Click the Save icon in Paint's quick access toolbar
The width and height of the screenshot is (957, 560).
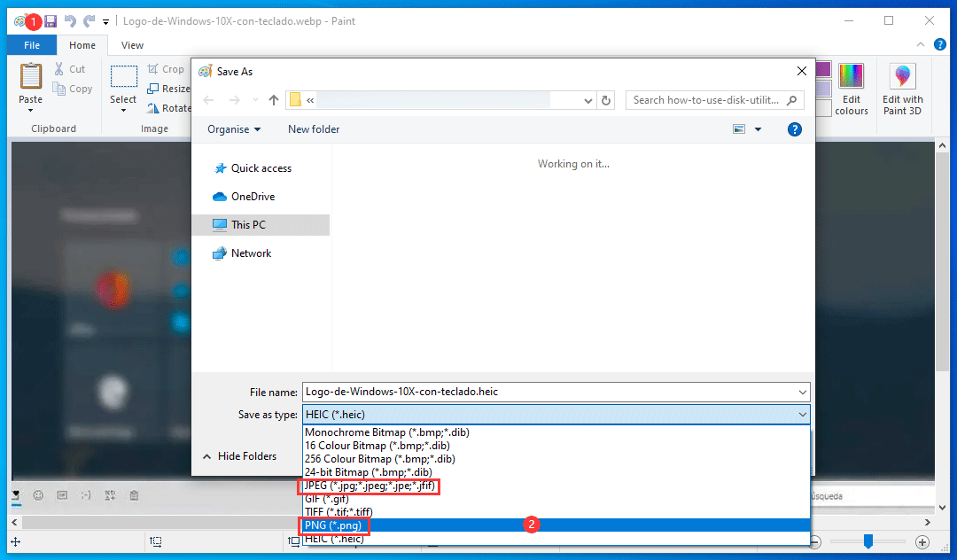[51, 21]
